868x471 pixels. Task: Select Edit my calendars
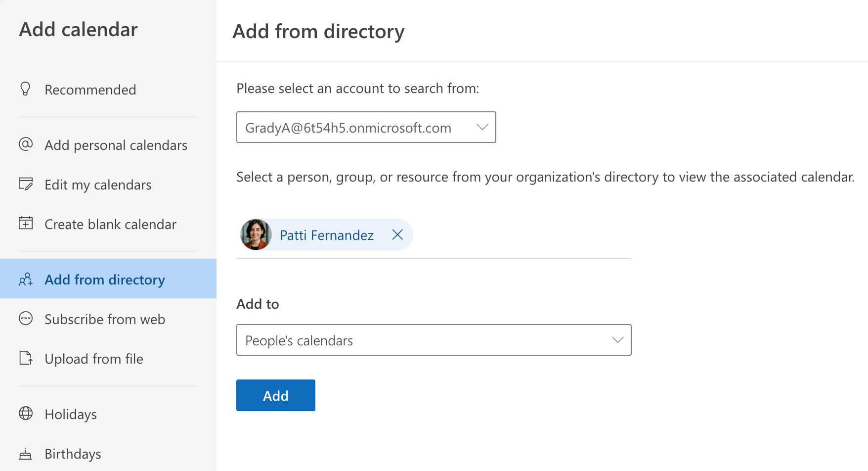pyautogui.click(x=98, y=185)
